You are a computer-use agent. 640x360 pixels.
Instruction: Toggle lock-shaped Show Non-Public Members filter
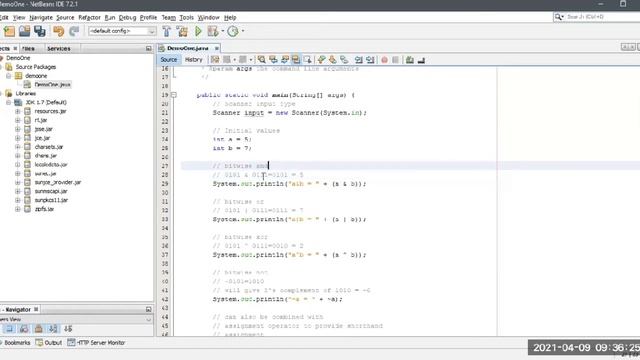click(38, 329)
